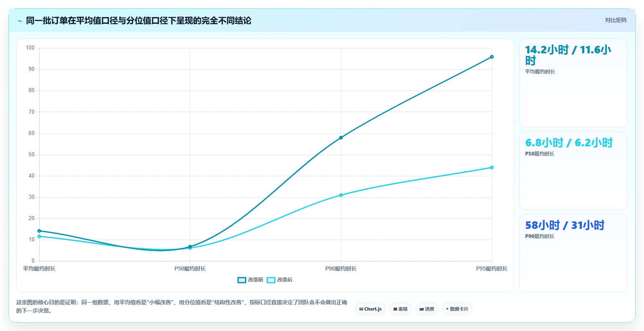
Task: Click the footnote starting 这张图的核心目的
Action: [x=182, y=306]
